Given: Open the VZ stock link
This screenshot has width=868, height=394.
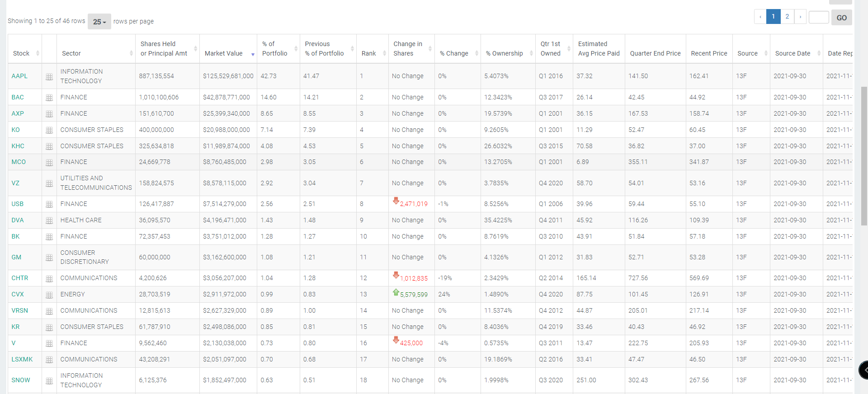Looking at the screenshot, I should coord(15,183).
